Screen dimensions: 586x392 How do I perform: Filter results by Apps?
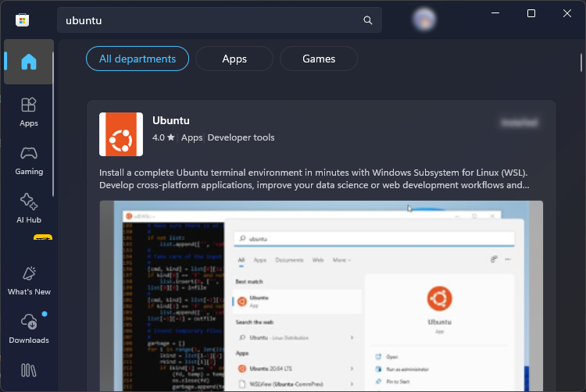[234, 59]
